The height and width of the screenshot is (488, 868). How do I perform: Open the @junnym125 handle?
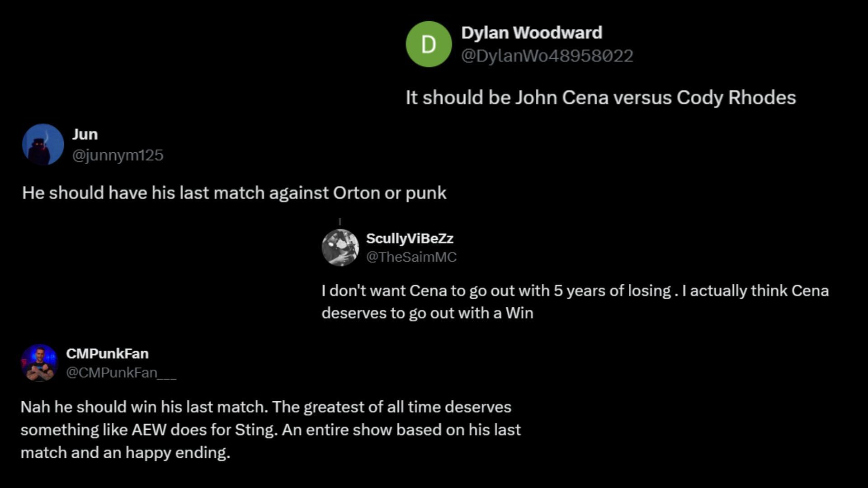[x=118, y=155]
